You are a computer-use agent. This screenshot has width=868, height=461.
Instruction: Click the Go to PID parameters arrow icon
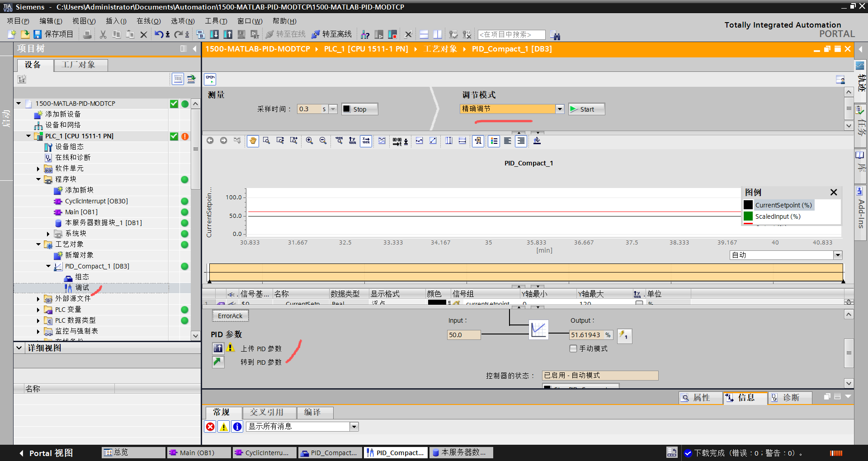click(218, 362)
